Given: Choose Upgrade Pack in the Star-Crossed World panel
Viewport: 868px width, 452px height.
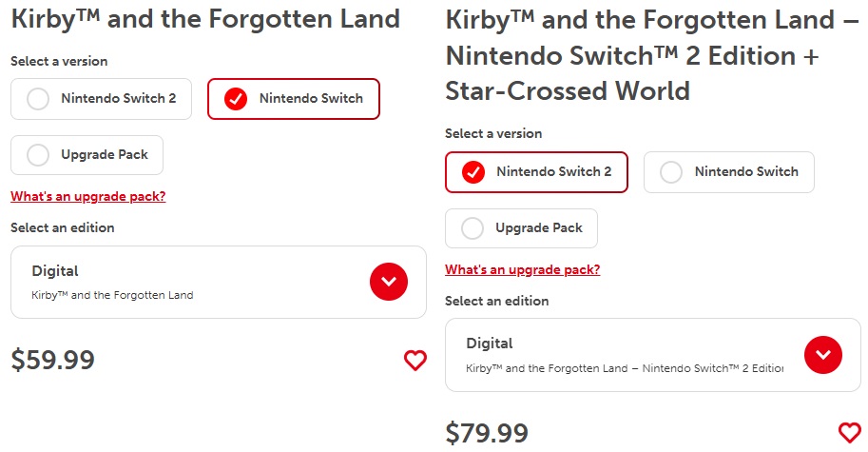Looking at the screenshot, I should [521, 228].
